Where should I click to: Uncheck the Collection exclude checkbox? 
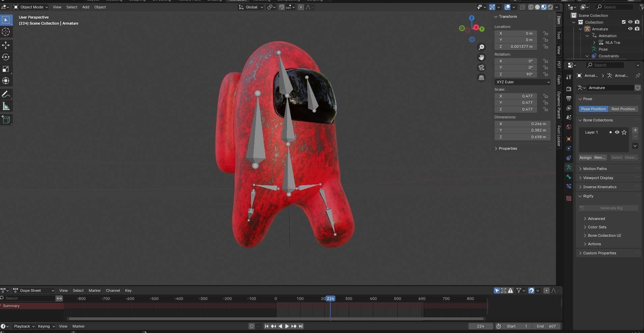click(624, 22)
